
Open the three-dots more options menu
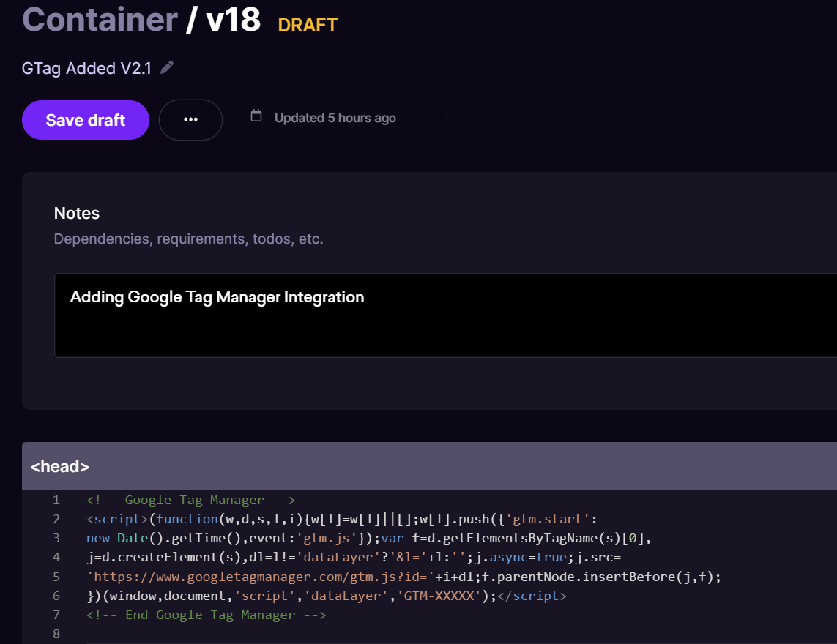pyautogui.click(x=190, y=119)
